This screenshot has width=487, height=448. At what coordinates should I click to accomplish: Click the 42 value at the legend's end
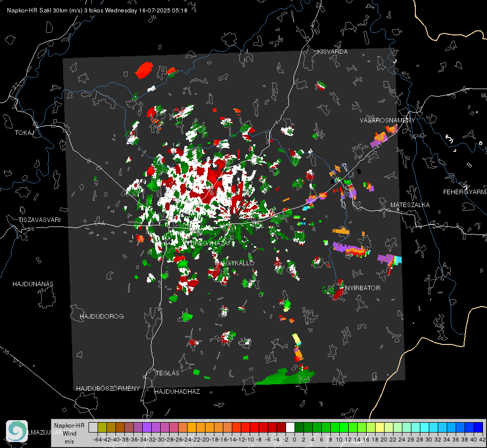(x=482, y=440)
